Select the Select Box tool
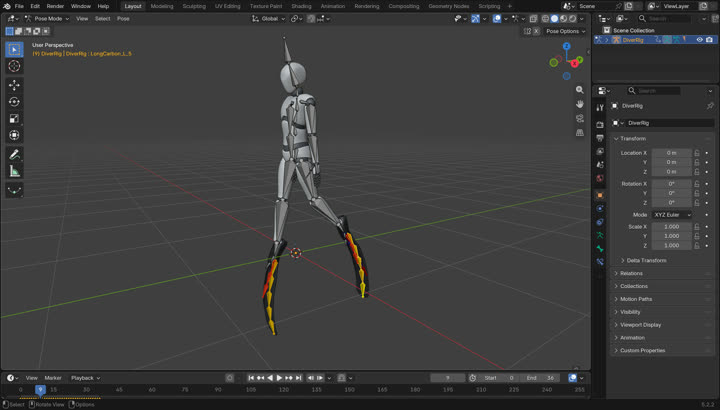Screen dimensions: 720x410 click(14, 49)
